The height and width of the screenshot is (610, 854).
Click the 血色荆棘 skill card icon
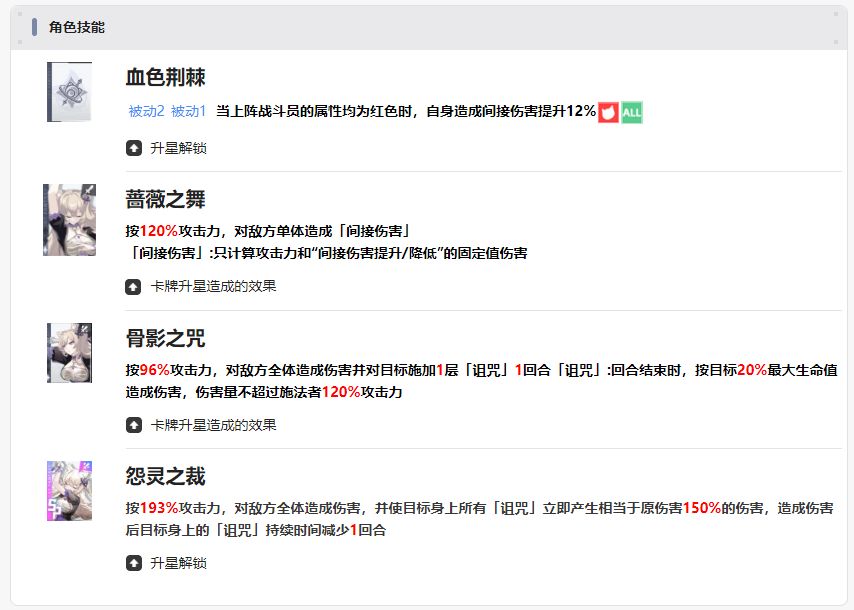coord(69,92)
